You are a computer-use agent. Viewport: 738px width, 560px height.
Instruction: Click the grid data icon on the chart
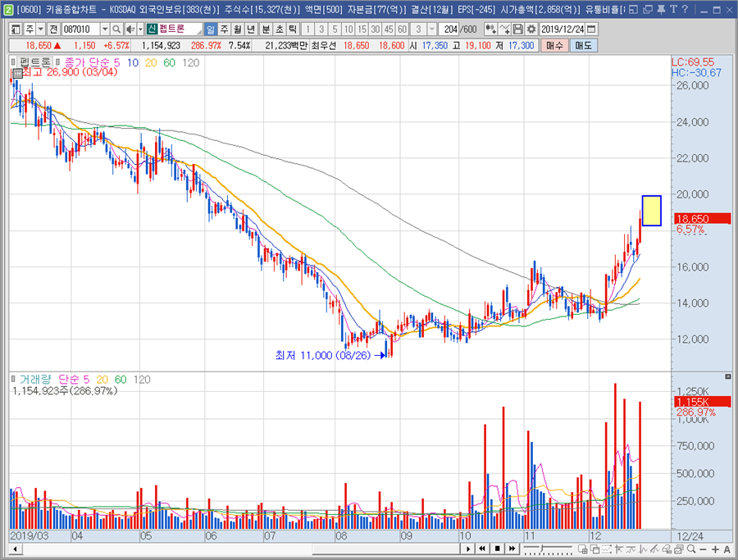point(17,73)
